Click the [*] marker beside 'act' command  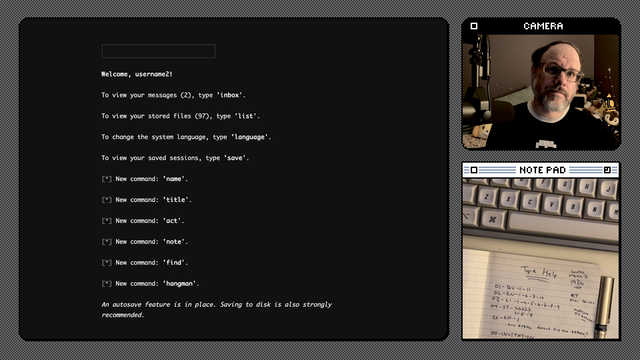click(x=107, y=221)
